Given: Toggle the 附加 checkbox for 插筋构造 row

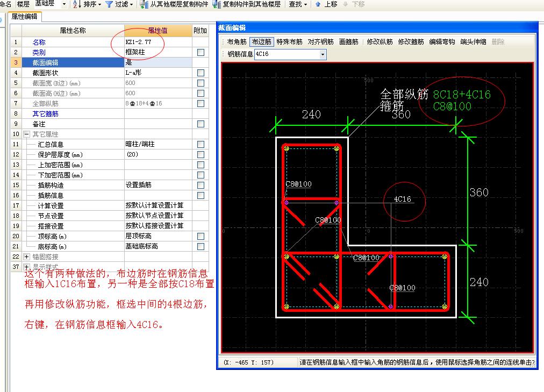Looking at the screenshot, I should pos(201,186).
